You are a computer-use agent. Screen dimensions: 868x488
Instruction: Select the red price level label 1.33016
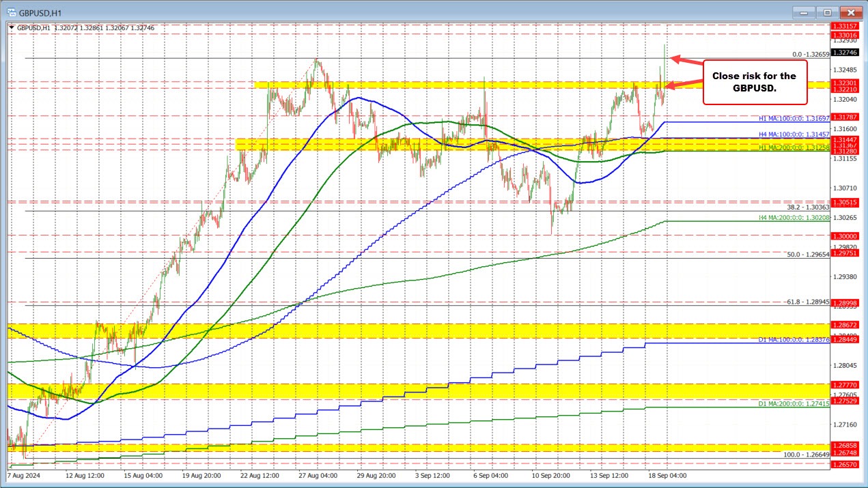tap(844, 34)
